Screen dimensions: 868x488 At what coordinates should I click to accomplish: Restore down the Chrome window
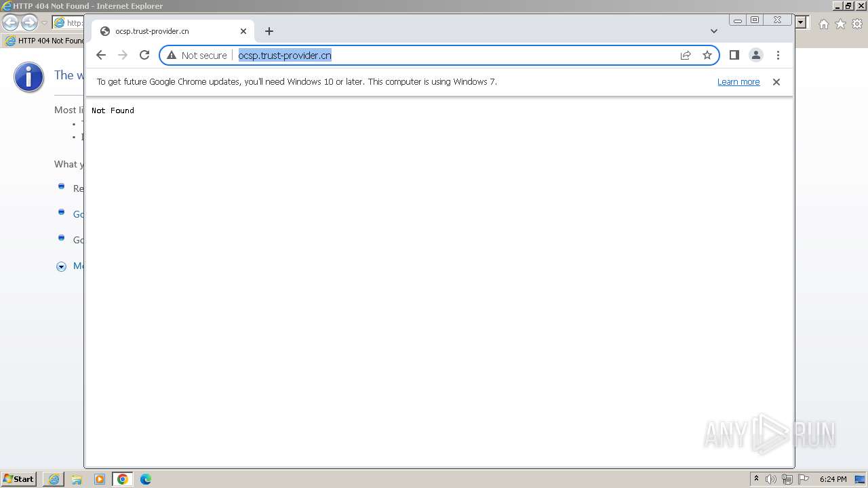pyautogui.click(x=755, y=20)
